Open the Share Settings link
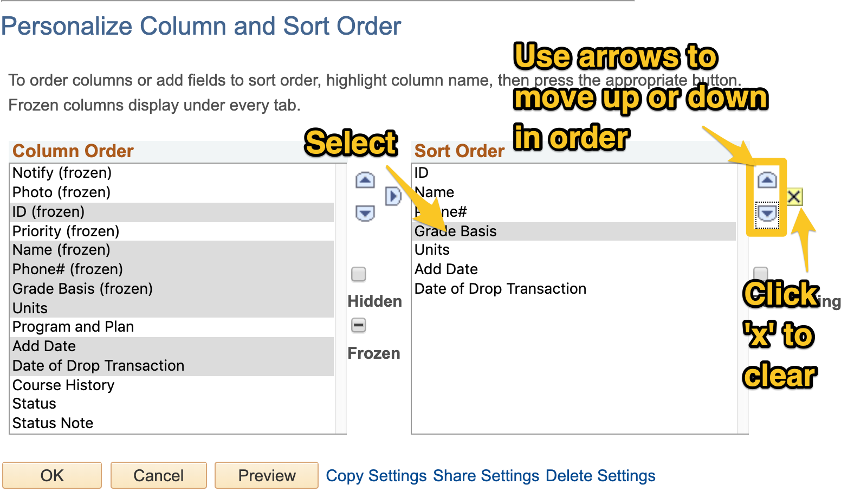 click(x=486, y=476)
